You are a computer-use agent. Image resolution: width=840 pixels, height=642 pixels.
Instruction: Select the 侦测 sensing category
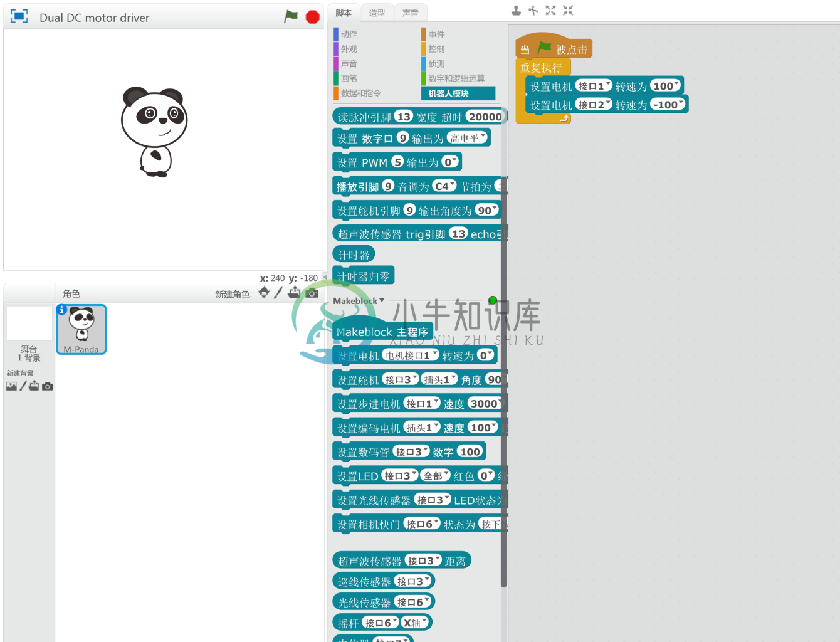tap(437, 63)
